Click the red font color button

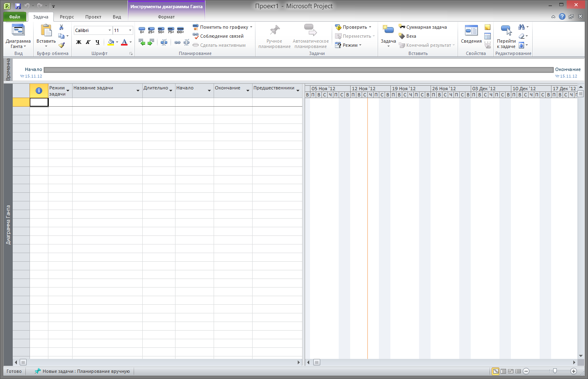[124, 42]
